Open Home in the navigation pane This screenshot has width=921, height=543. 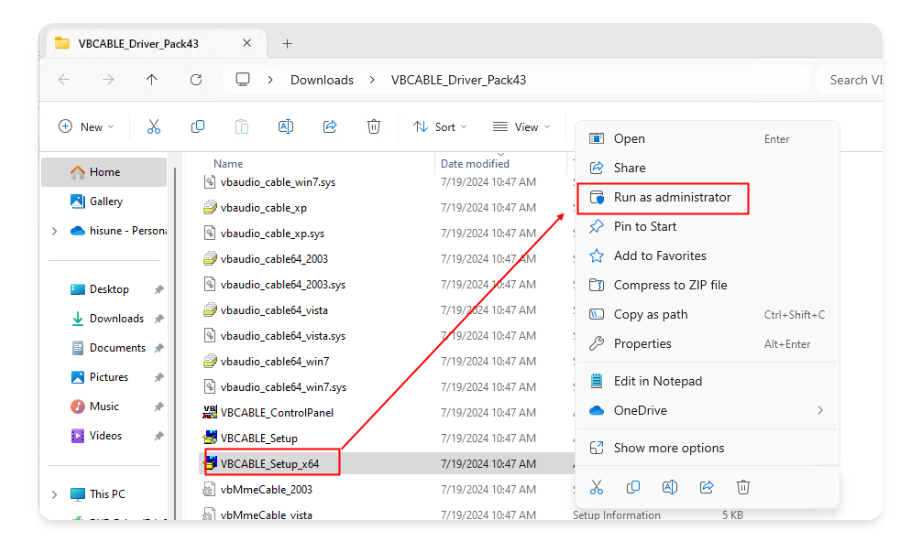(105, 172)
